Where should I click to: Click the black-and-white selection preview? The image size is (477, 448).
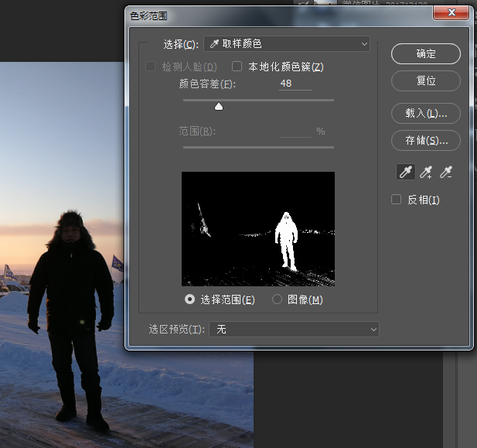pyautogui.click(x=257, y=228)
